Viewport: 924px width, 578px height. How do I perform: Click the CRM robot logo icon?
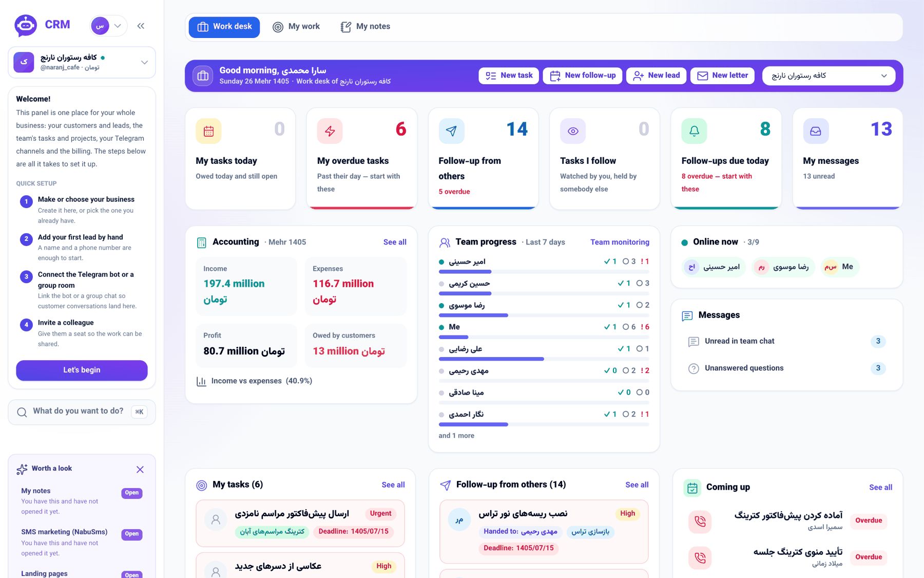coord(26,25)
